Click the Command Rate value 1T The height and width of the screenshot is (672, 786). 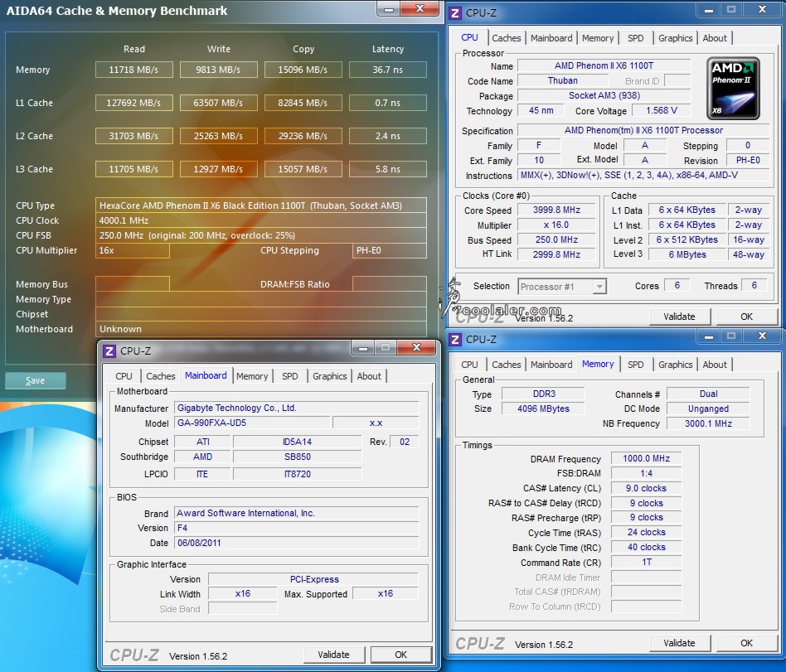(x=646, y=563)
